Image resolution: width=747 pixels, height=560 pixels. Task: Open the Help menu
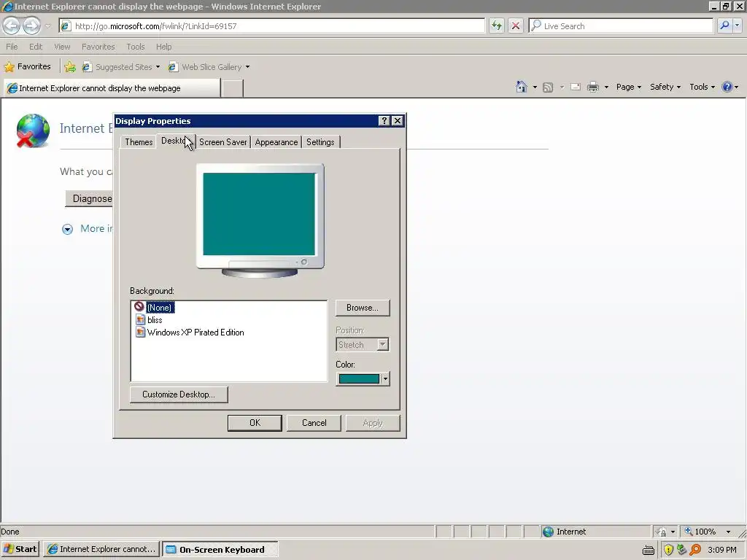pos(163,47)
